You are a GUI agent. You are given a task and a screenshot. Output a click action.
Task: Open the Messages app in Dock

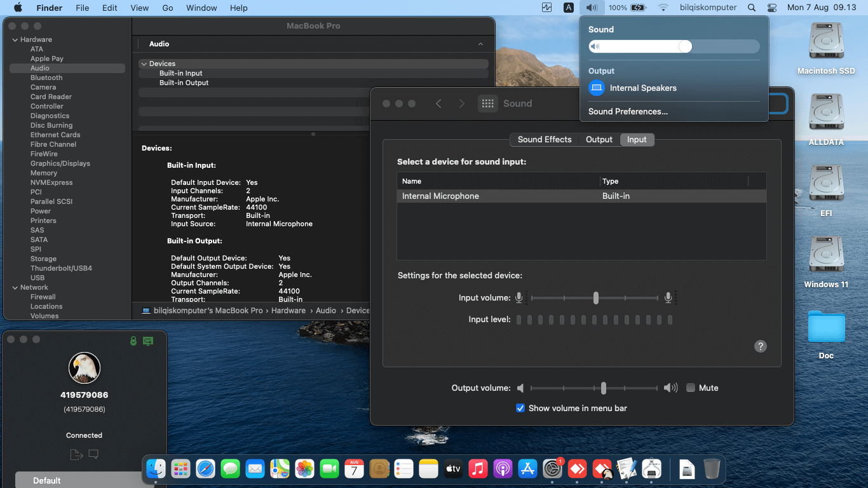click(x=231, y=469)
